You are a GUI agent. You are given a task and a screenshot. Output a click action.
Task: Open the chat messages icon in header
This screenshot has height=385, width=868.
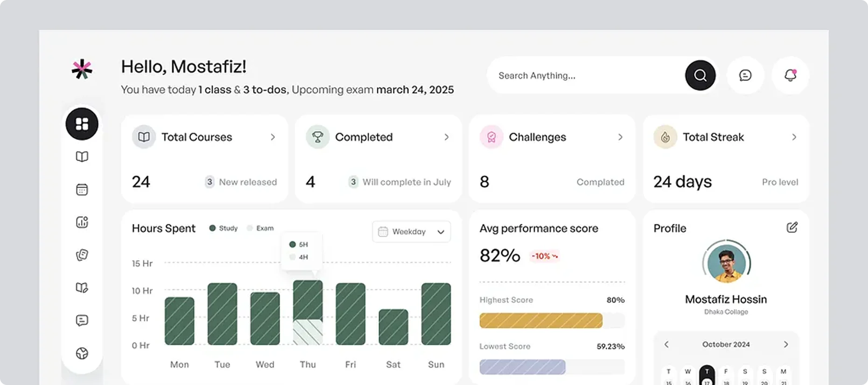(x=745, y=75)
